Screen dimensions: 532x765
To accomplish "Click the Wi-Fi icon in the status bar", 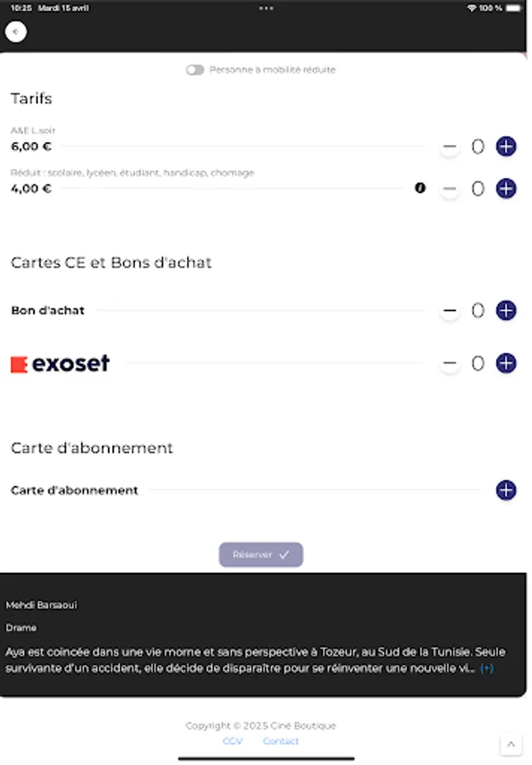I will pos(471,8).
